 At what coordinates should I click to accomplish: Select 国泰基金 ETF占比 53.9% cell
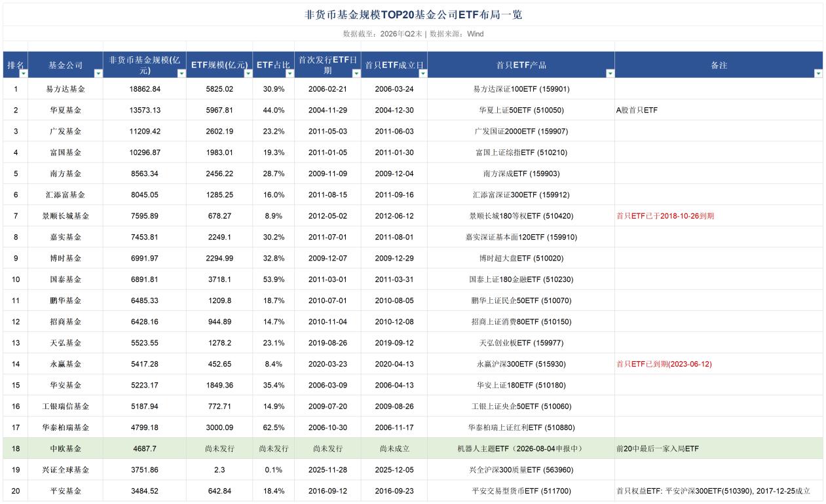click(274, 279)
